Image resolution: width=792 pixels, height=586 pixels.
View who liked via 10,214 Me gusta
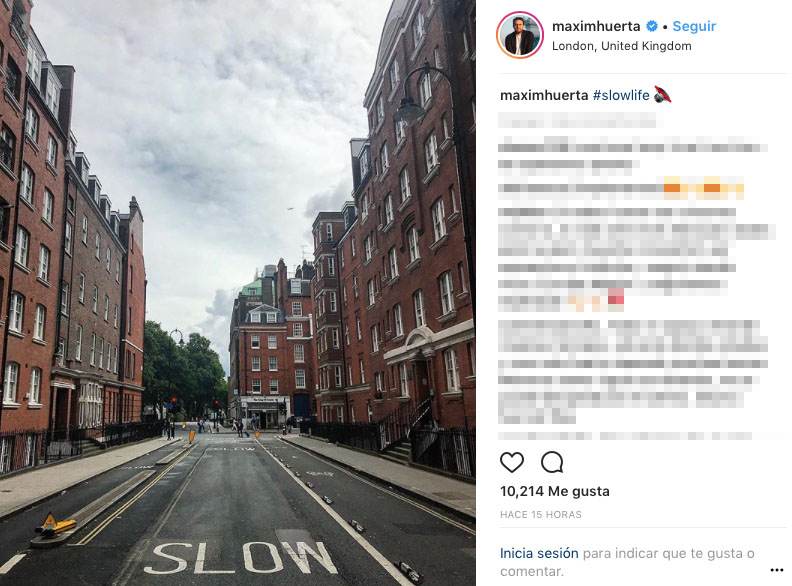click(555, 491)
